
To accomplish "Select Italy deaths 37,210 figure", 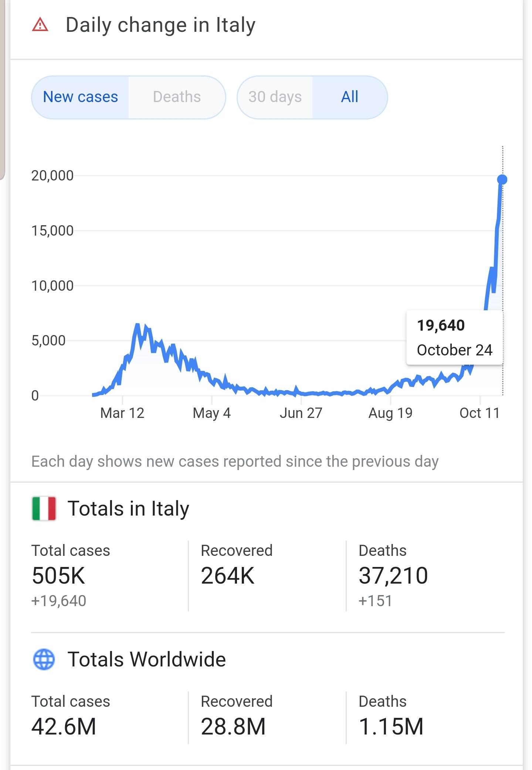I will tap(393, 576).
